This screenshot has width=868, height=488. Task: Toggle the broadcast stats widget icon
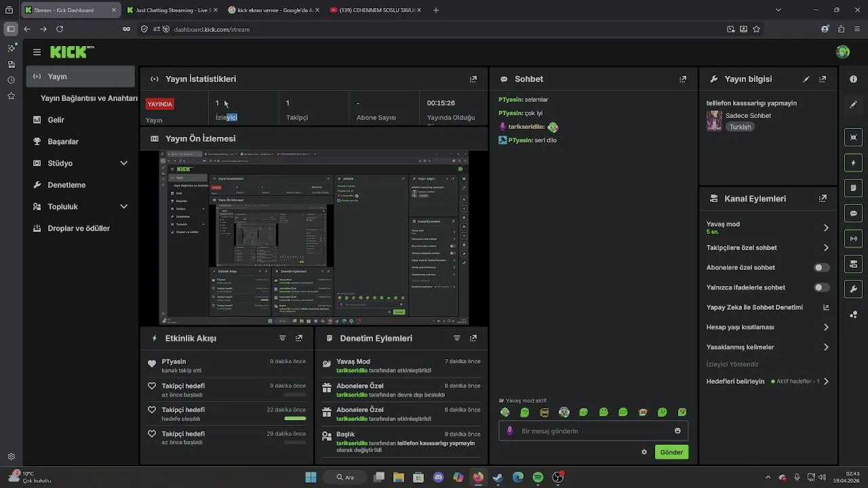[x=853, y=239]
